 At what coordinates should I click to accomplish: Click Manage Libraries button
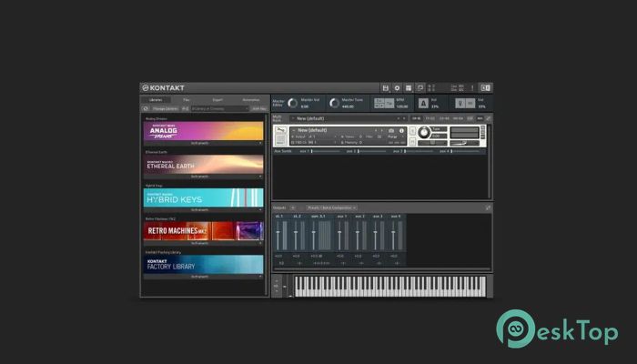click(166, 108)
